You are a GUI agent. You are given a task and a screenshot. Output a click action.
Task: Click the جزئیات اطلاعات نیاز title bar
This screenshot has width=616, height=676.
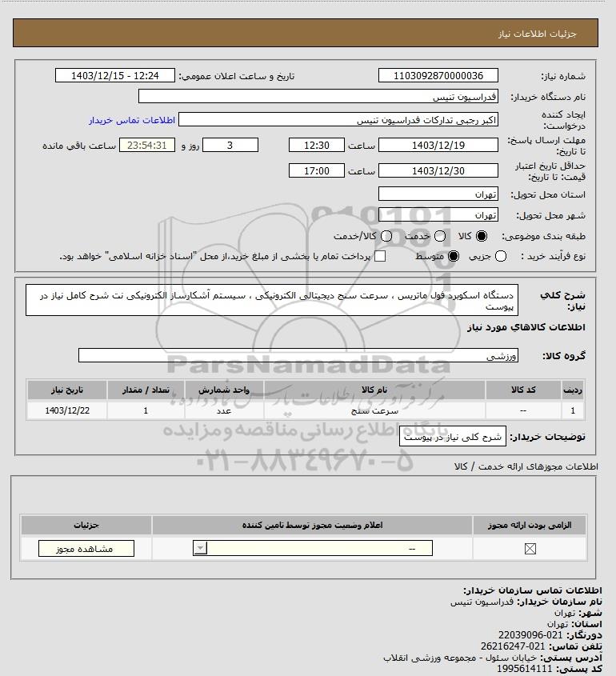[306, 33]
